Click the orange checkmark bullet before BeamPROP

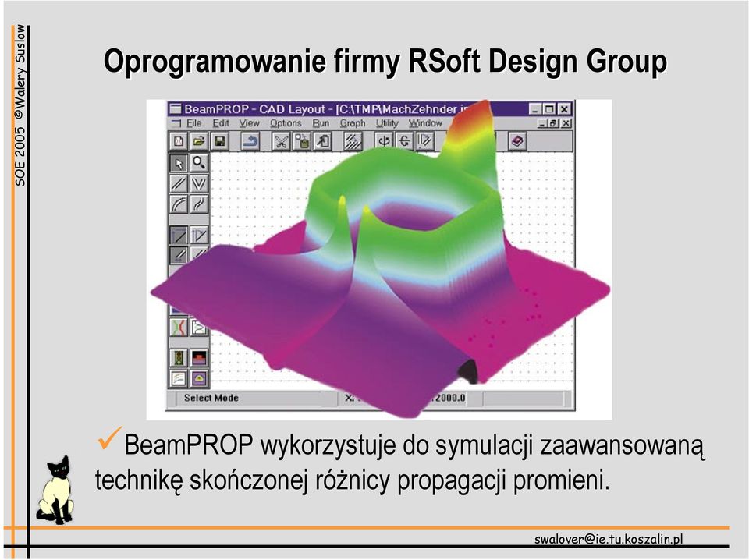109,438
